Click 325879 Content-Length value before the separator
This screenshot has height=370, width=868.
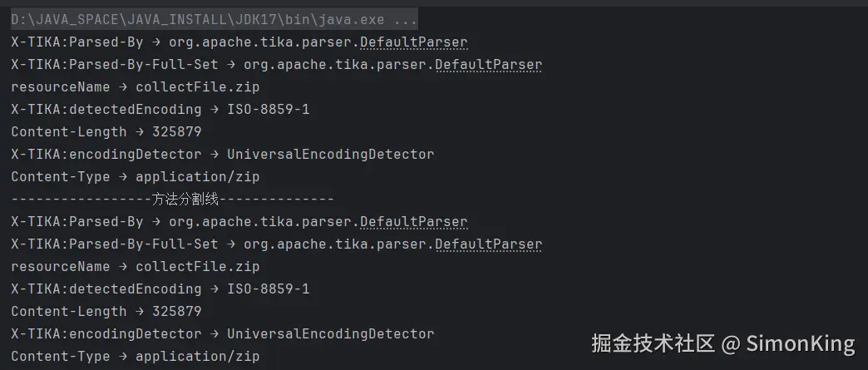coord(176,131)
